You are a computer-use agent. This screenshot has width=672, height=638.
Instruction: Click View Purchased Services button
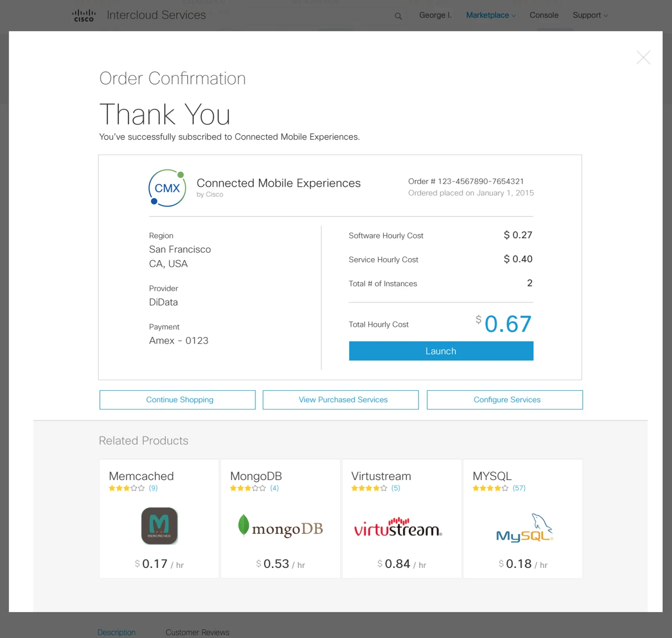341,400
